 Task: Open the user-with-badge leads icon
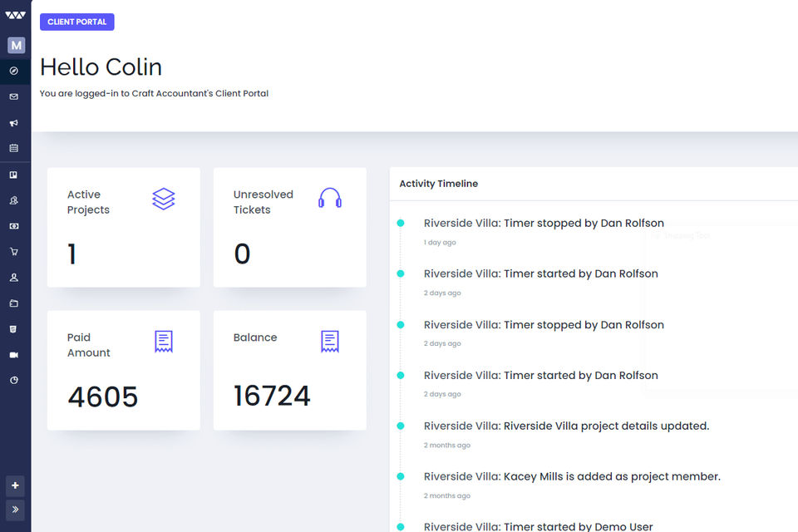click(x=14, y=200)
